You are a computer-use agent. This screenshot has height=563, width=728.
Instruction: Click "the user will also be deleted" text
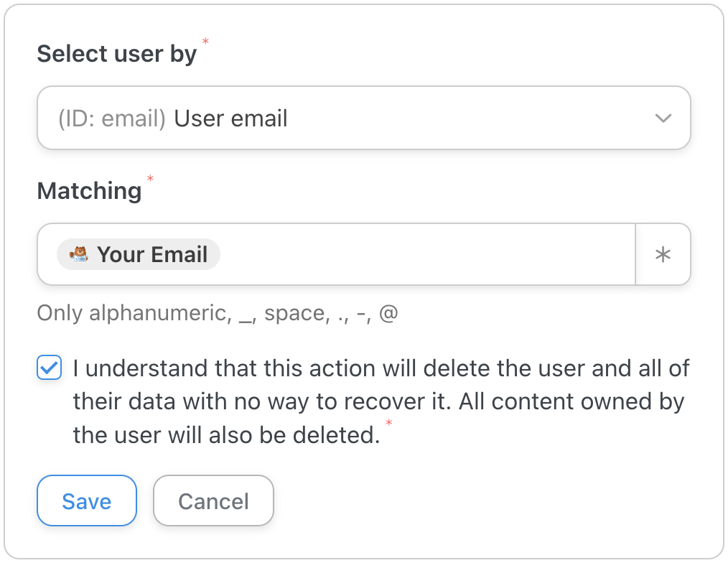pyautogui.click(x=225, y=434)
